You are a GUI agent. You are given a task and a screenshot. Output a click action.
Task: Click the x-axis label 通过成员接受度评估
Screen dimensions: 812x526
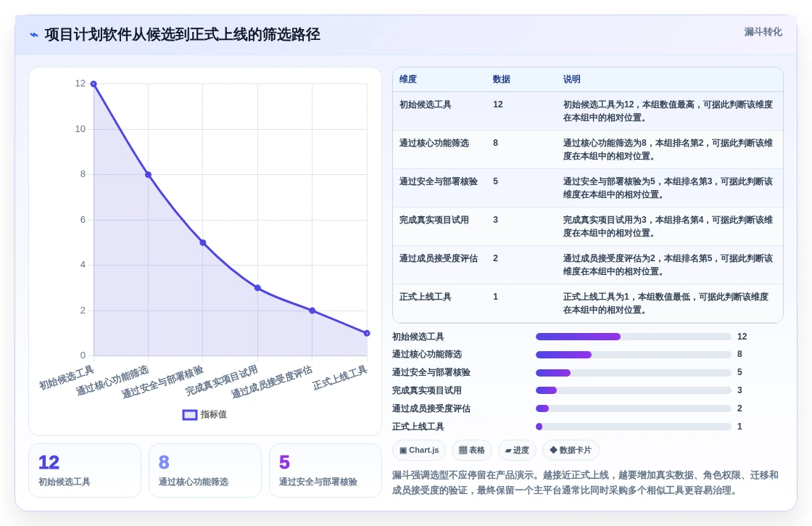(272, 382)
